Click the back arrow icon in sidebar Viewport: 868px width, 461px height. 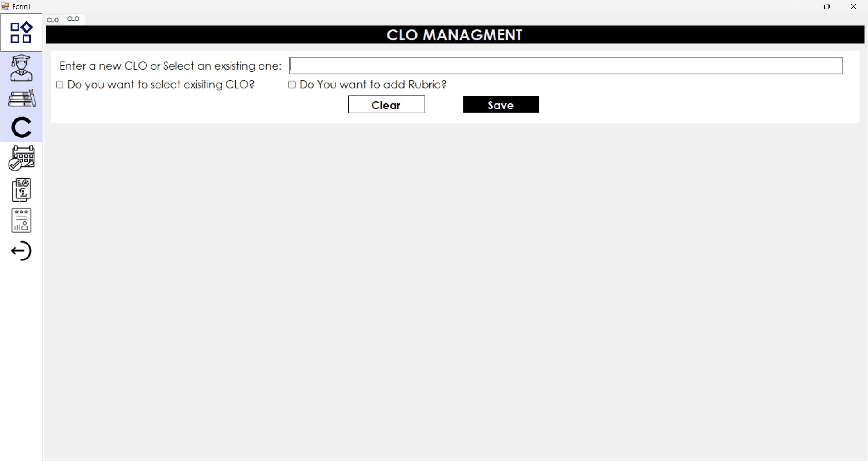click(21, 251)
